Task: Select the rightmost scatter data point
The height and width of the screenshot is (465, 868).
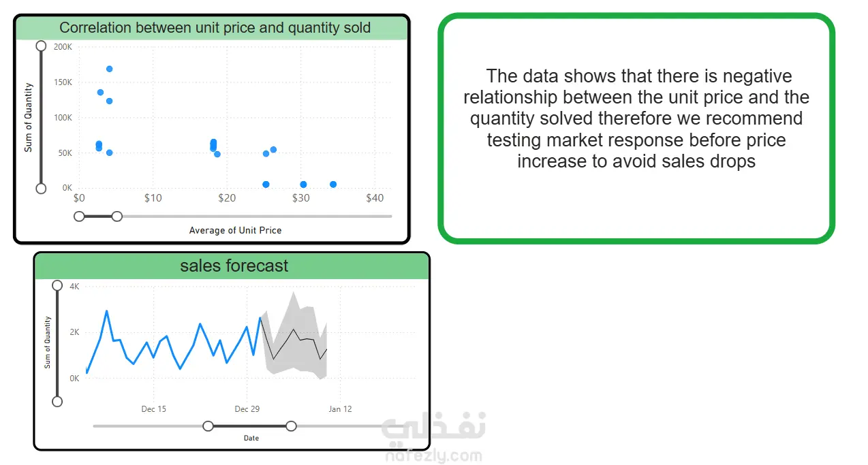Action: (333, 185)
